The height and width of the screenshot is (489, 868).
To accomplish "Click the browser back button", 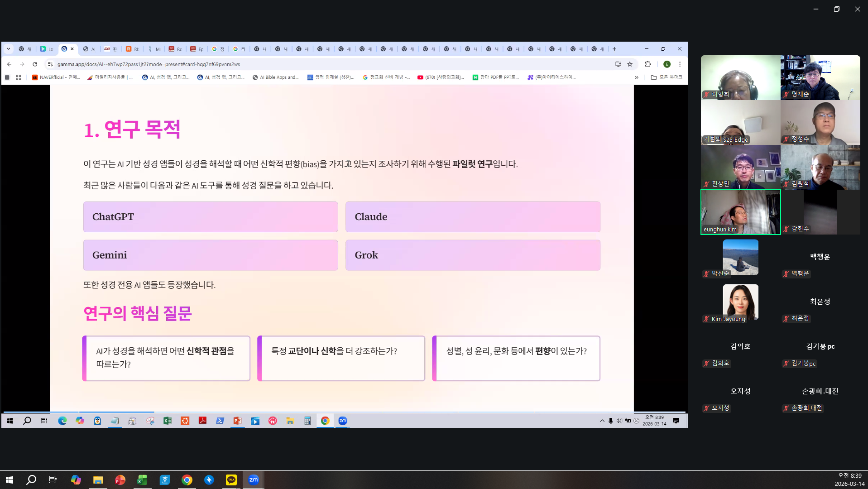I will click(9, 64).
